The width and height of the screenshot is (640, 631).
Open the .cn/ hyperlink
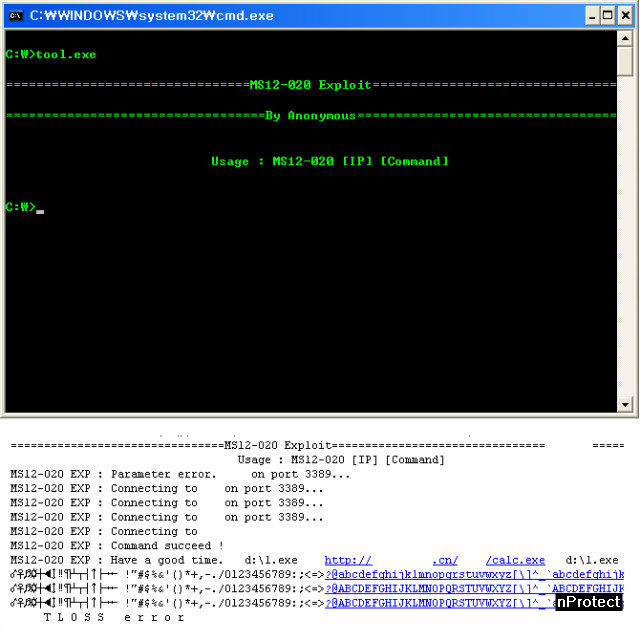click(445, 561)
